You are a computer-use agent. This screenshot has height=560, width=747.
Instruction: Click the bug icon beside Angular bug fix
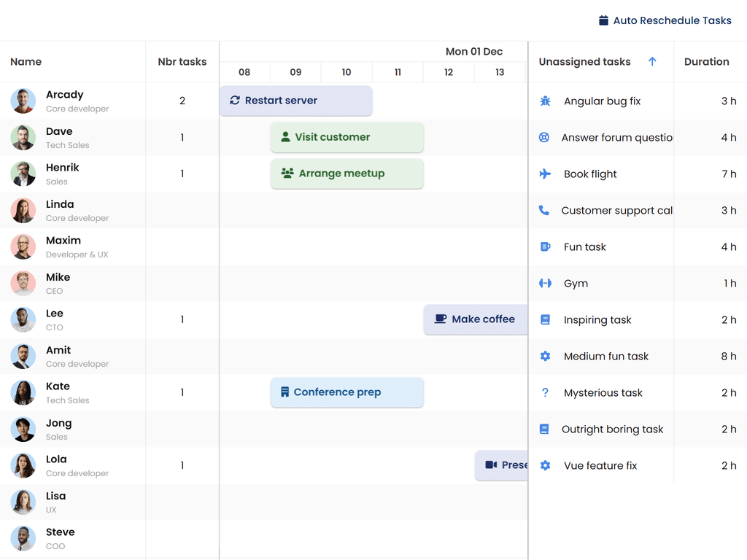pos(545,101)
